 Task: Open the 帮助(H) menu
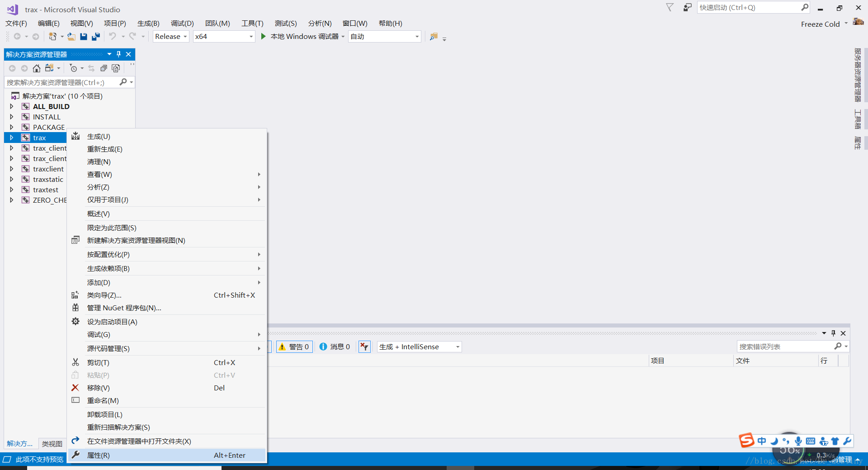pyautogui.click(x=390, y=23)
